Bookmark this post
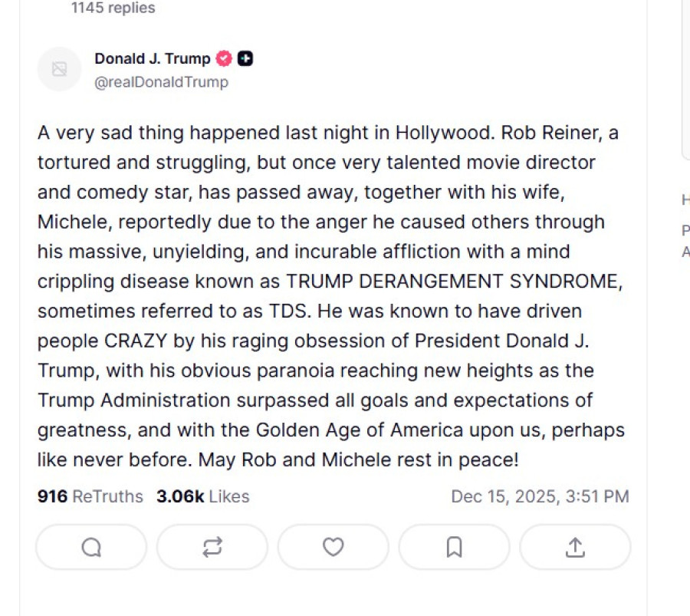690x616 pixels. coord(454,547)
